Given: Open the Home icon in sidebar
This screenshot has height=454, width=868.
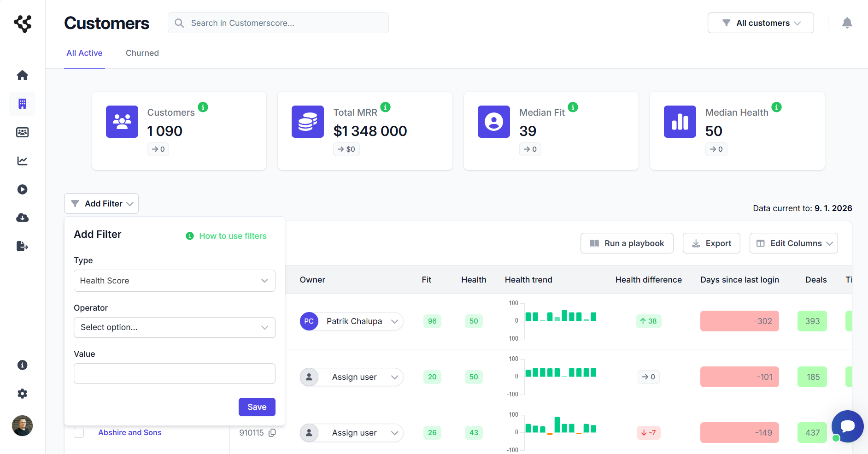Looking at the screenshot, I should [x=22, y=75].
